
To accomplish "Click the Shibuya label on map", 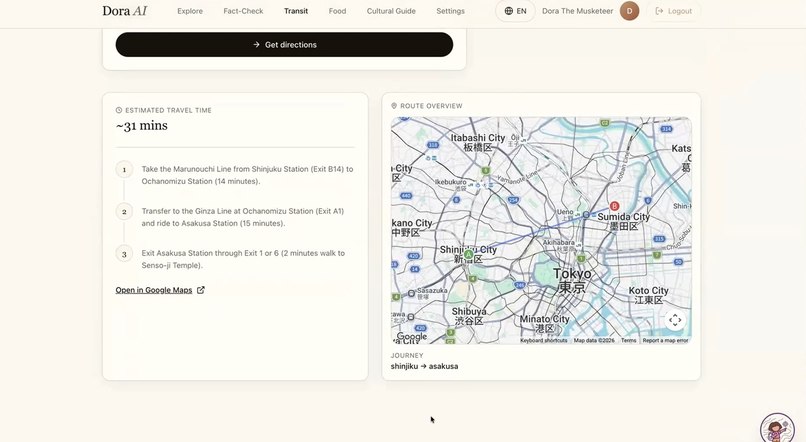I will (x=469, y=316).
